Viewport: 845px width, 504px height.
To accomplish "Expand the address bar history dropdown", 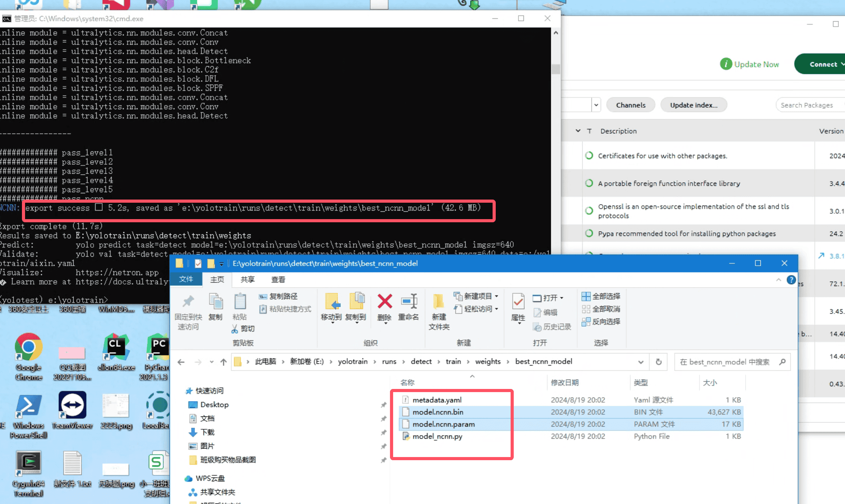I will coord(641,362).
